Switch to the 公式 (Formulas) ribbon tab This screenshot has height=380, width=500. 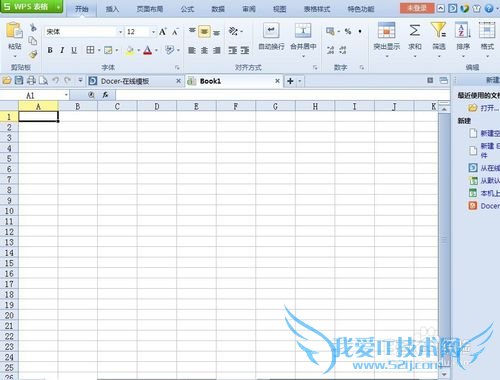pyautogui.click(x=187, y=9)
